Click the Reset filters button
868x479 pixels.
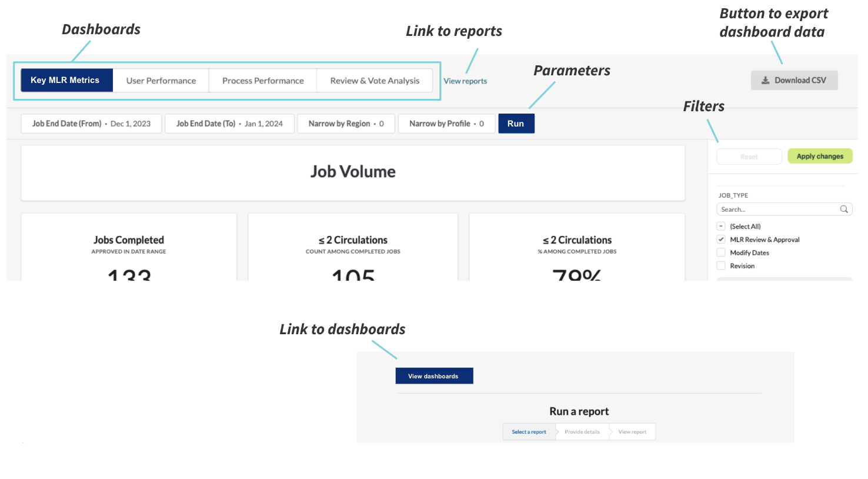click(749, 157)
